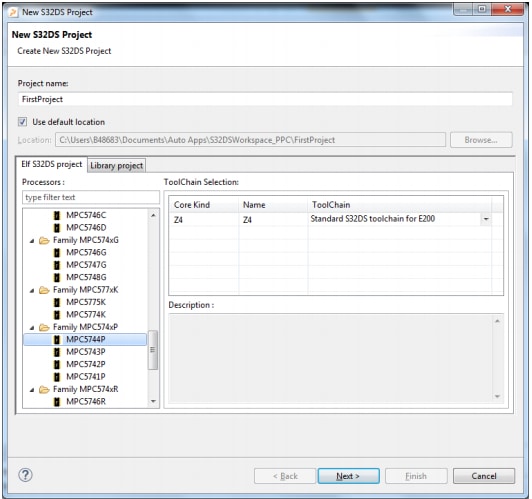Click the Family MPC574xP folder icon
The image size is (532, 499).
pos(44,327)
